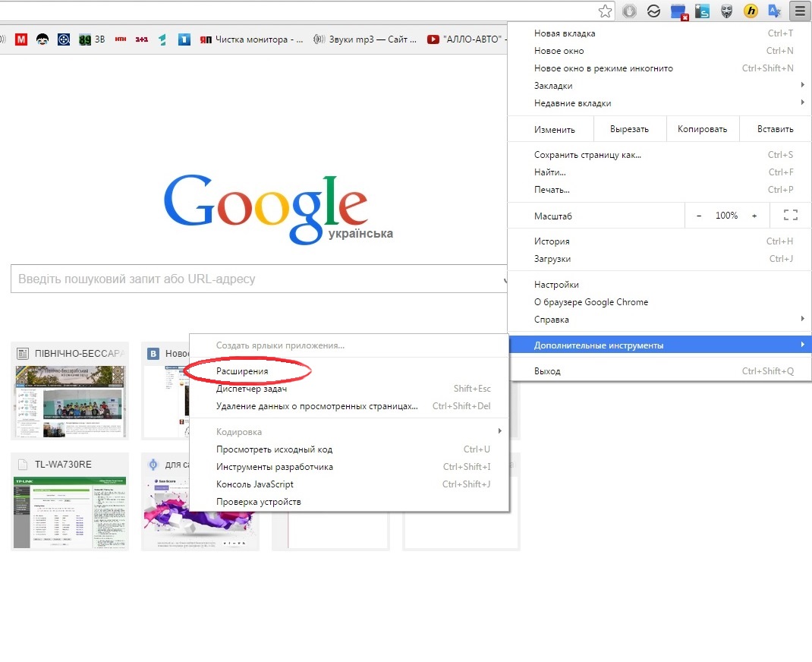This screenshot has width=812, height=662.
Task: Decrease zoom with the minus button
Action: pyautogui.click(x=699, y=216)
